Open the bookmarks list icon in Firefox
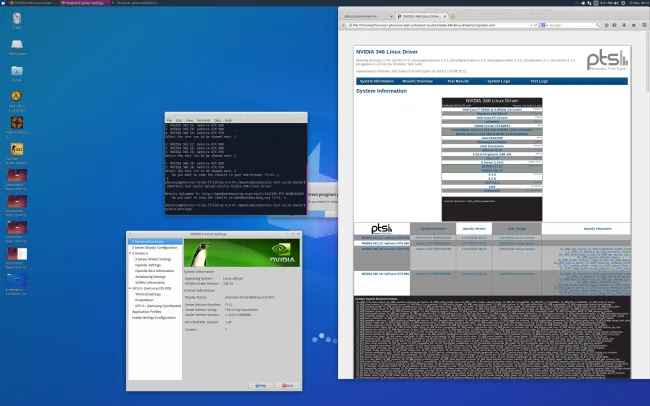The width and height of the screenshot is (650, 406). pyautogui.click(x=615, y=25)
